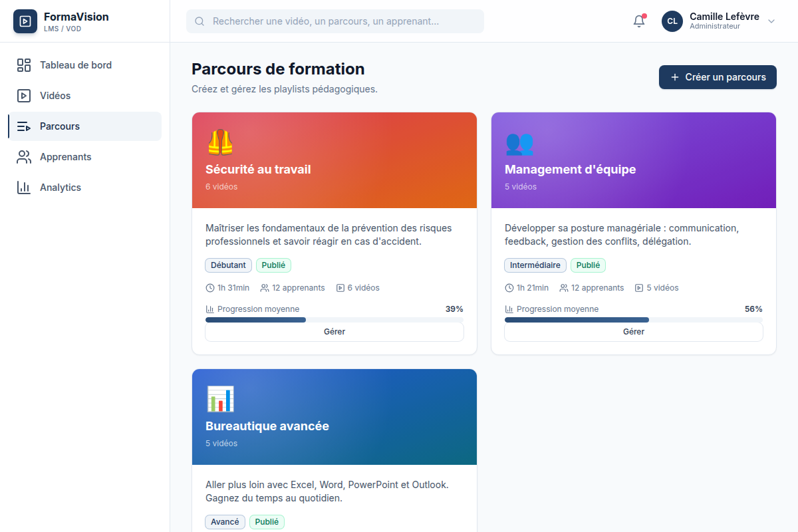Click the Intermédiaire badge
This screenshot has width=798, height=532.
(x=535, y=265)
